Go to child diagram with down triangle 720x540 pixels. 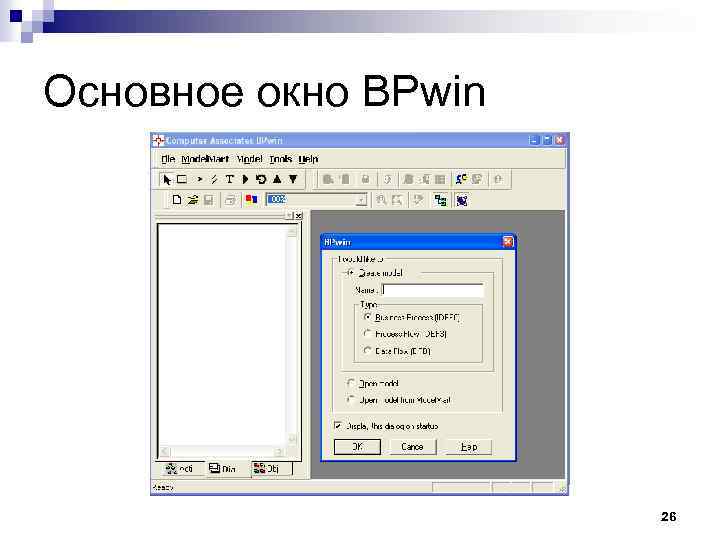(293, 179)
